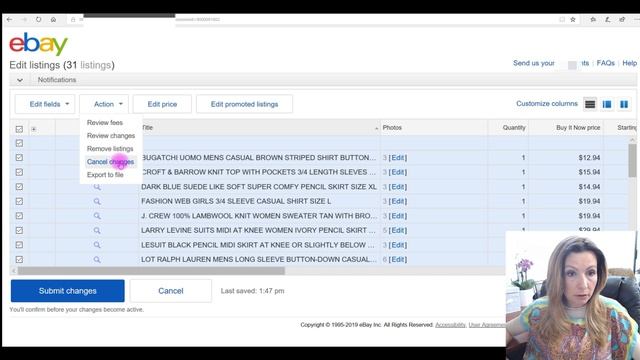The height and width of the screenshot is (360, 640).
Task: Uncheck the BUGATCHI UOMO listing checkbox
Action: pyautogui.click(x=19, y=158)
